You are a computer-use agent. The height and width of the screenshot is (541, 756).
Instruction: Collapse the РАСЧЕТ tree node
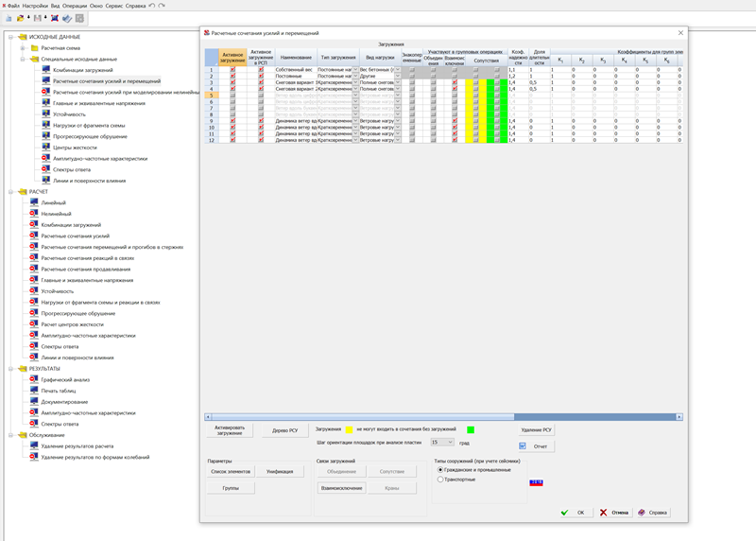(x=10, y=192)
